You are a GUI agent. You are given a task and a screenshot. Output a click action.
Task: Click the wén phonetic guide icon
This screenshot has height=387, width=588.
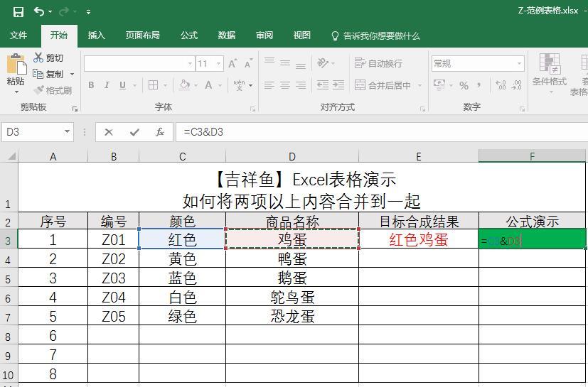(x=239, y=85)
